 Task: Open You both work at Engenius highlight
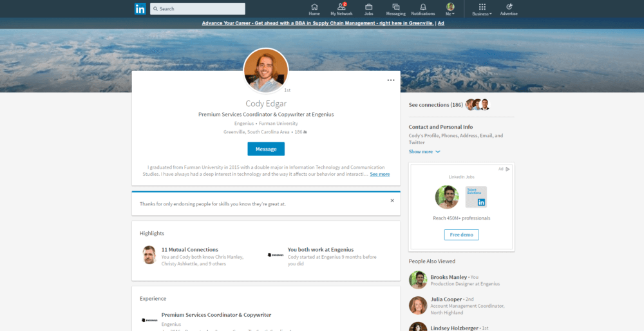click(320, 250)
